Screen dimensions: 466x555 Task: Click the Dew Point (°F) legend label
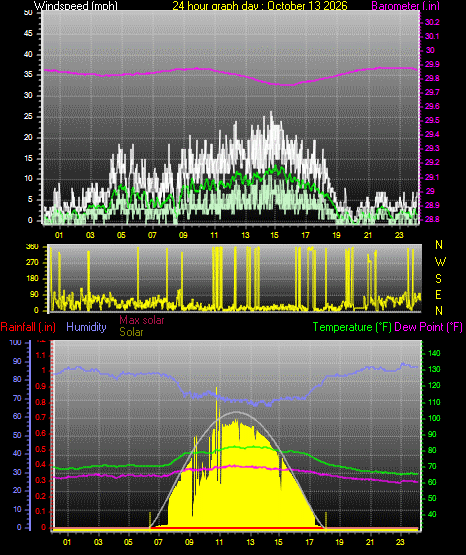[x=428, y=327]
